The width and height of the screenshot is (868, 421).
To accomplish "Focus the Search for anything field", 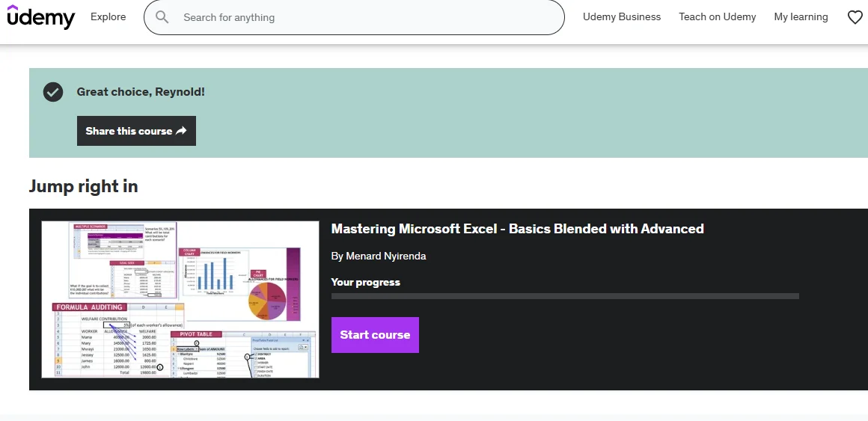I will (x=354, y=17).
